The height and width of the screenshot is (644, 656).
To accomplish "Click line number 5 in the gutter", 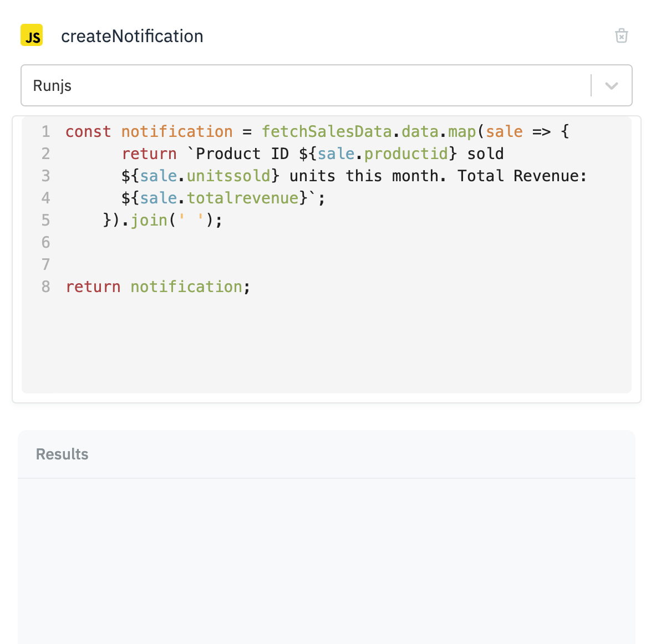I will coord(45,221).
